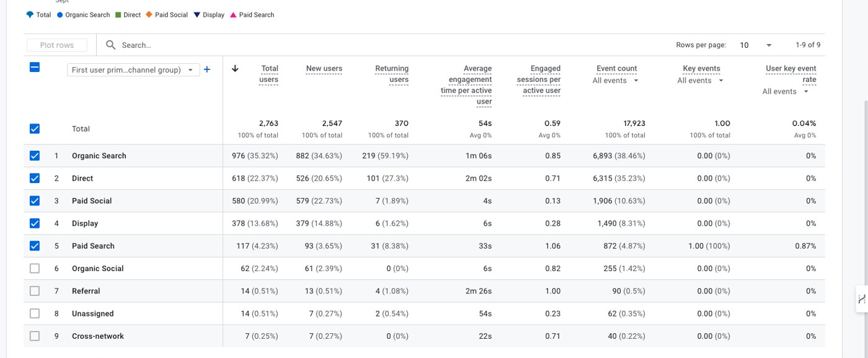Sort by Average engagement time column header
The height and width of the screenshot is (358, 868).
click(x=466, y=85)
